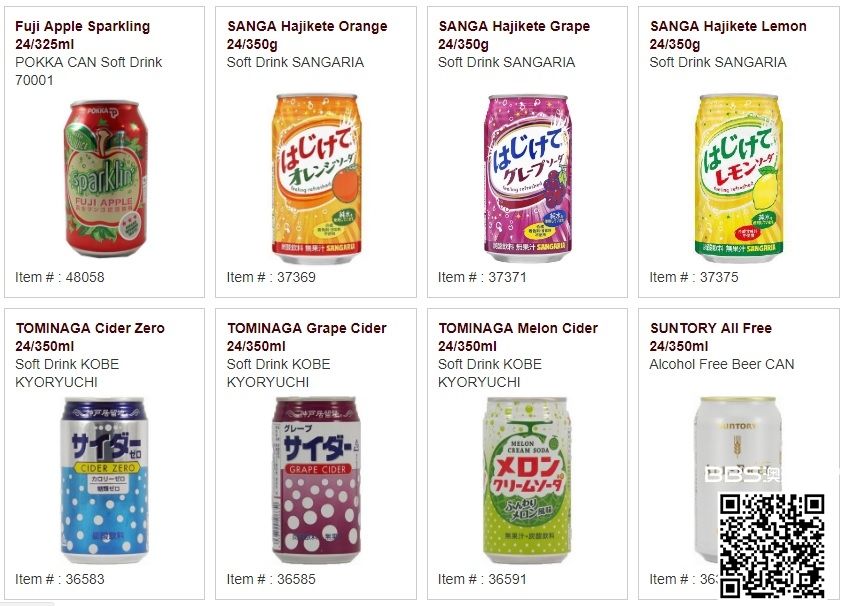View the SANGA Hajikete Lemon can picture

[x=738, y=178]
